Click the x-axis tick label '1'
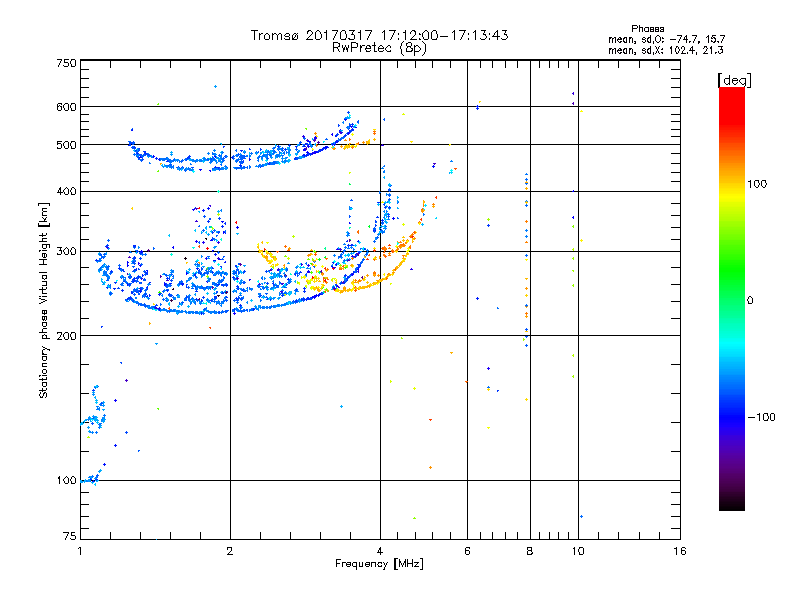This screenshot has height=600, width=800. tap(80, 551)
